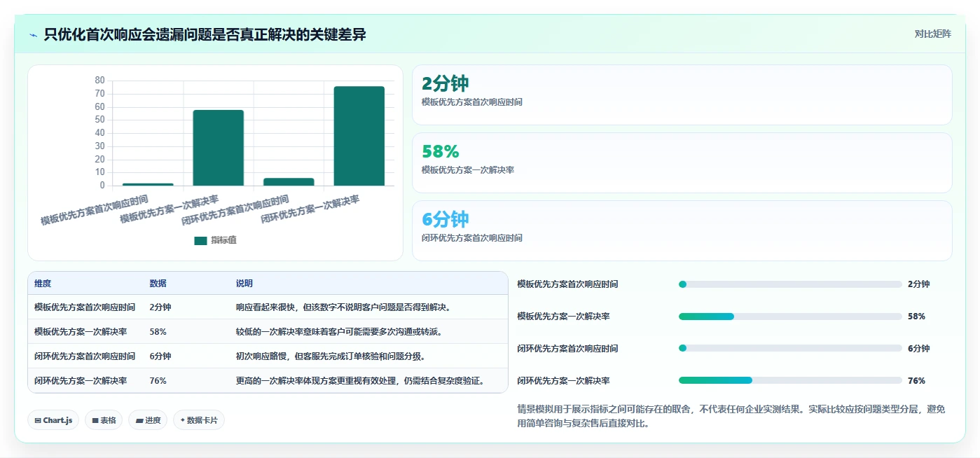
Task: Click the header title 只优化首次响应会遗漏
Action: (205, 34)
